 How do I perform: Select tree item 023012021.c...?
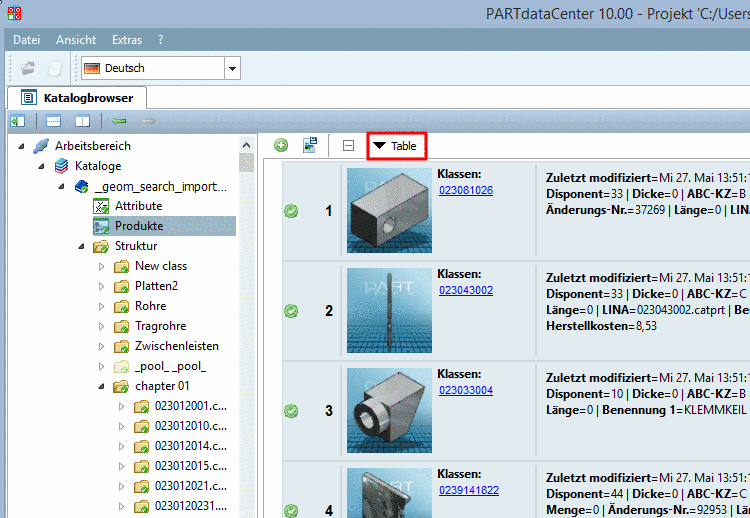pos(190,486)
